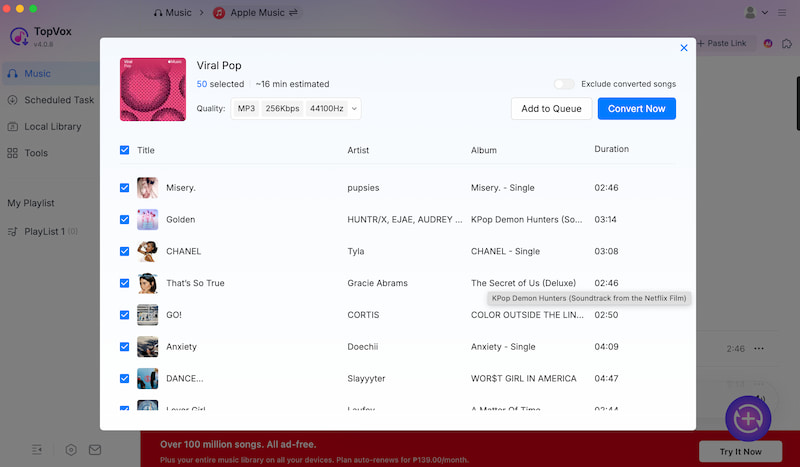The height and width of the screenshot is (467, 800).
Task: Click the puzzle-piece extension icon
Action: (x=787, y=43)
